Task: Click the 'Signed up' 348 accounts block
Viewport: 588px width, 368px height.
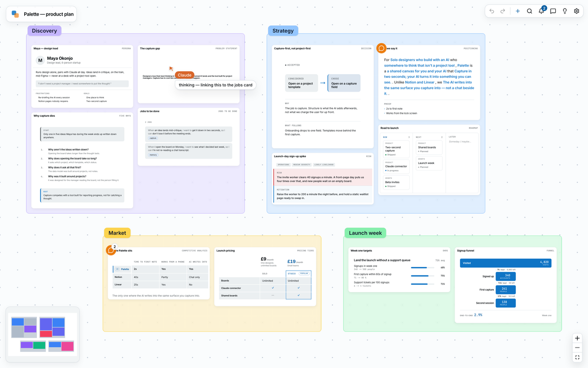Action: (x=505, y=276)
